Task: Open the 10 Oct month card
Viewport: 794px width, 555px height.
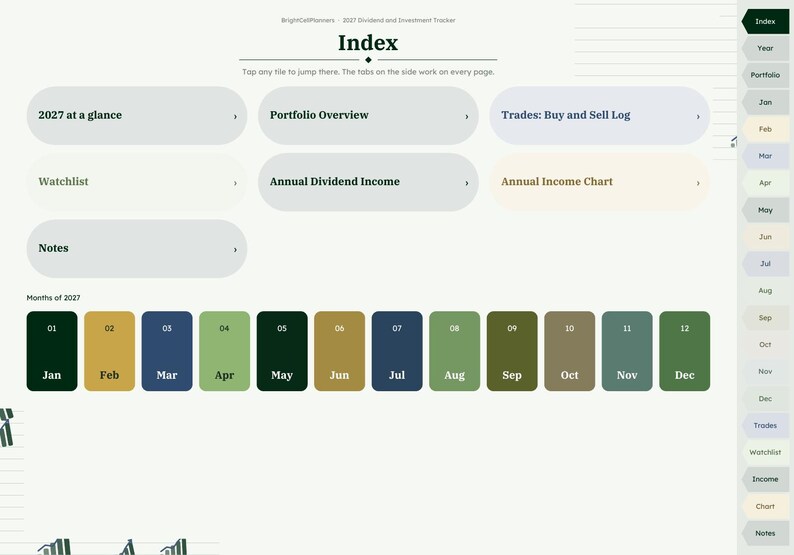Action: tap(570, 351)
